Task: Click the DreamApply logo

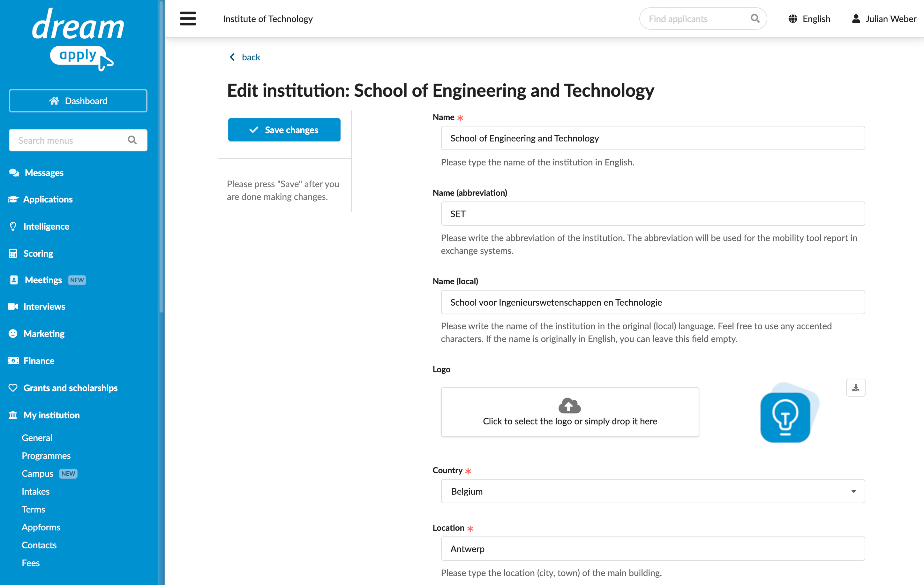Action: pyautogui.click(x=78, y=40)
